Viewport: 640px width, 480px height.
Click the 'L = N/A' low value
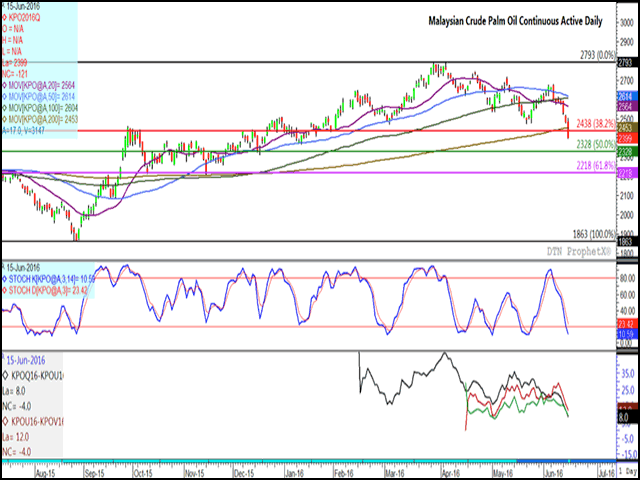[x=13, y=52]
